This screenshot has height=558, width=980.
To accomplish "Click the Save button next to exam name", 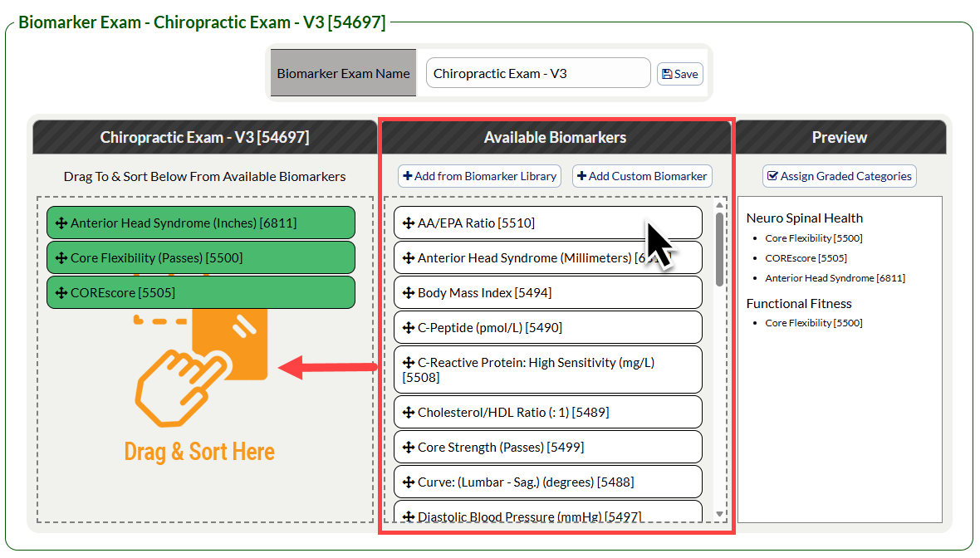I will [680, 74].
